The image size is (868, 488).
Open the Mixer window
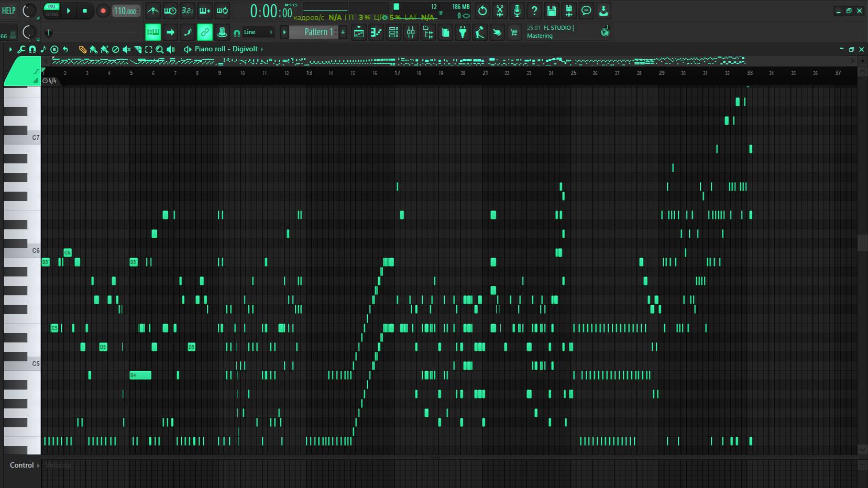(411, 32)
